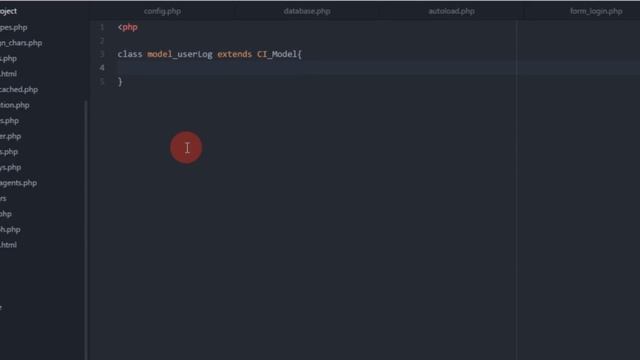The width and height of the screenshot is (640, 360).
Task: Switch to the config.php tab
Action: click(162, 11)
